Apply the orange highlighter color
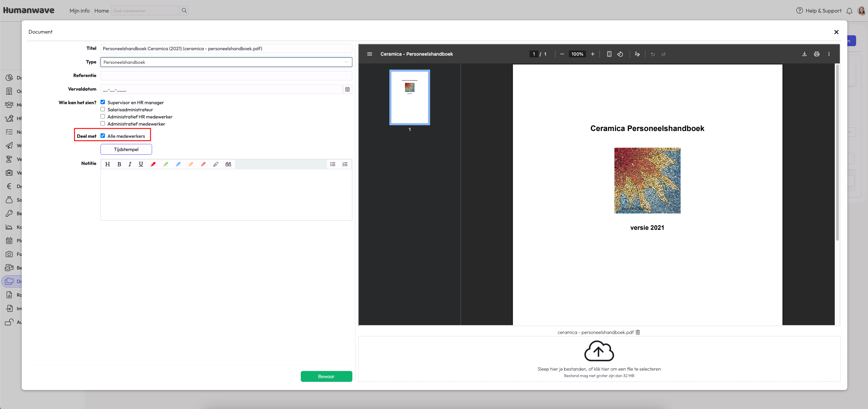The image size is (868, 409). click(191, 164)
